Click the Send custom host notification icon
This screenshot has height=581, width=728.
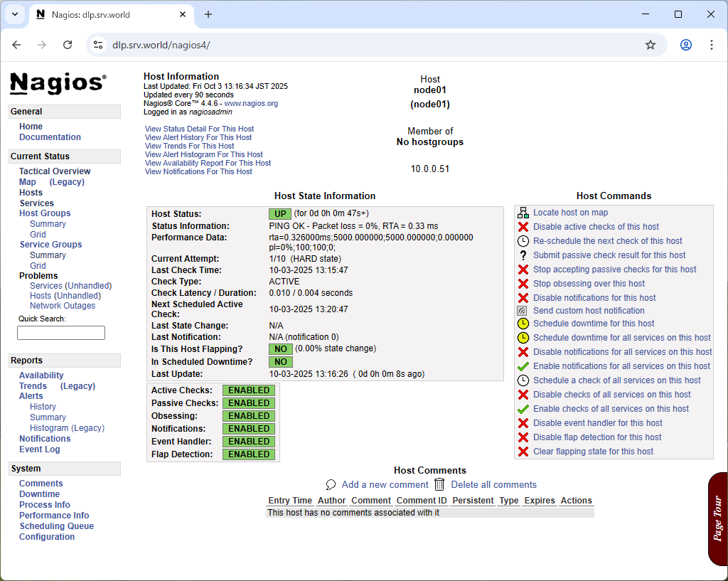coord(523,311)
